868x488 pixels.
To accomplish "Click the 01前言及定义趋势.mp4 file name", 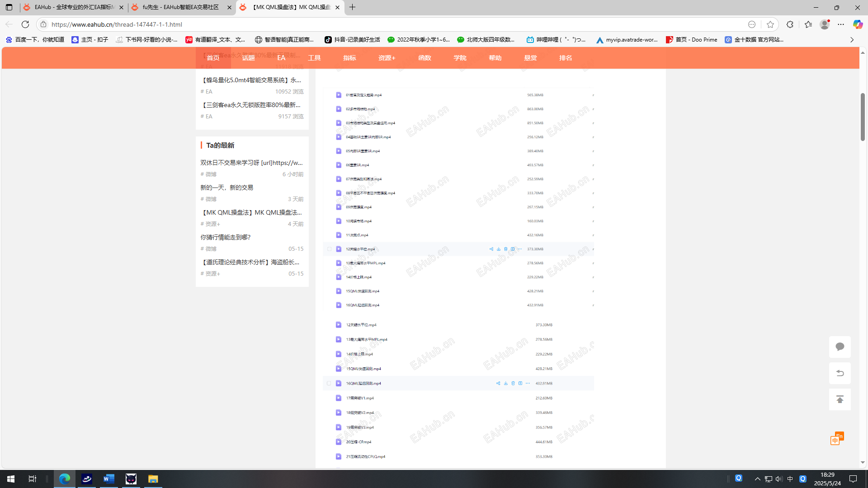I will pos(364,95).
